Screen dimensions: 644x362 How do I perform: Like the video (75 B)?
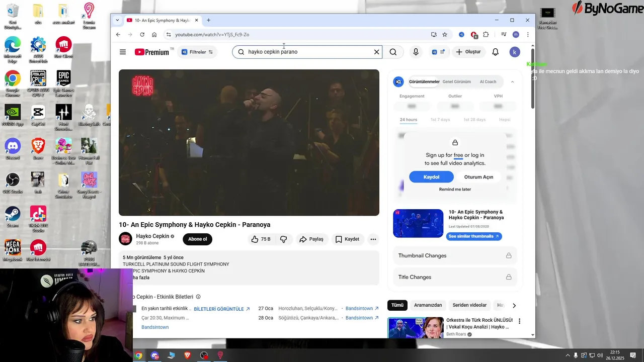tap(261, 239)
